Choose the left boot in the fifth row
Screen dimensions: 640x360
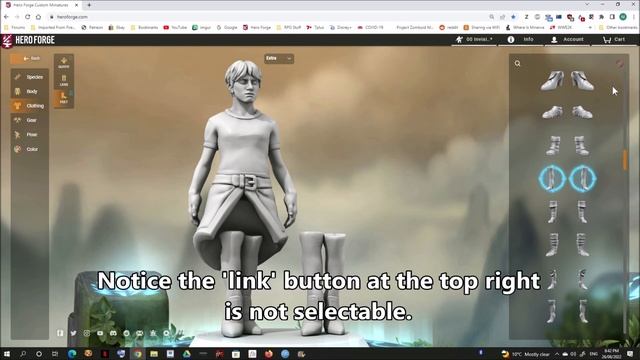[x=553, y=212]
